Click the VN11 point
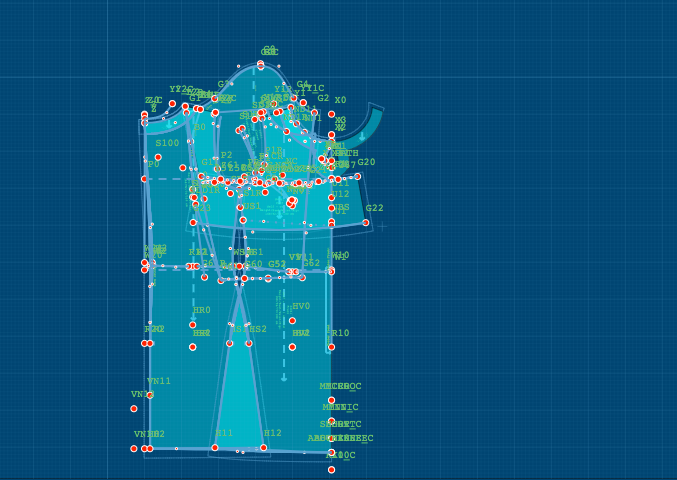Screen dimensions: 677x480 150,395
